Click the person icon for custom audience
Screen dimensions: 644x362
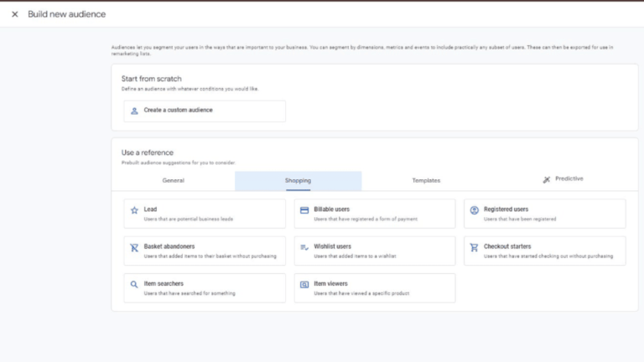click(134, 111)
